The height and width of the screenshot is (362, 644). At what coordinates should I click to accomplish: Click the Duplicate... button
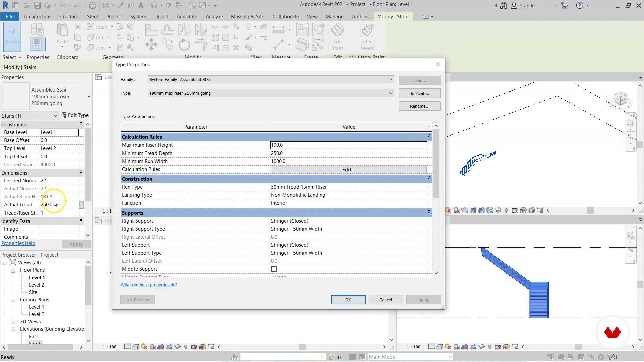pyautogui.click(x=419, y=93)
